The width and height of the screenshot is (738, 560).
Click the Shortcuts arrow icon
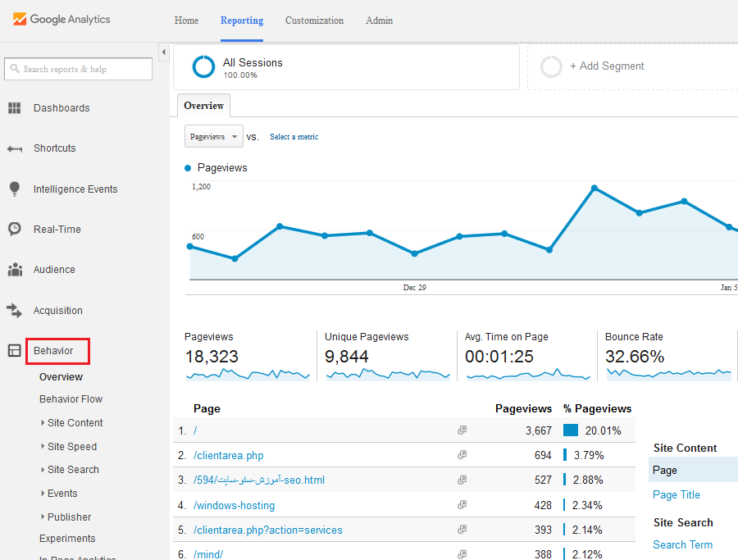[15, 149]
